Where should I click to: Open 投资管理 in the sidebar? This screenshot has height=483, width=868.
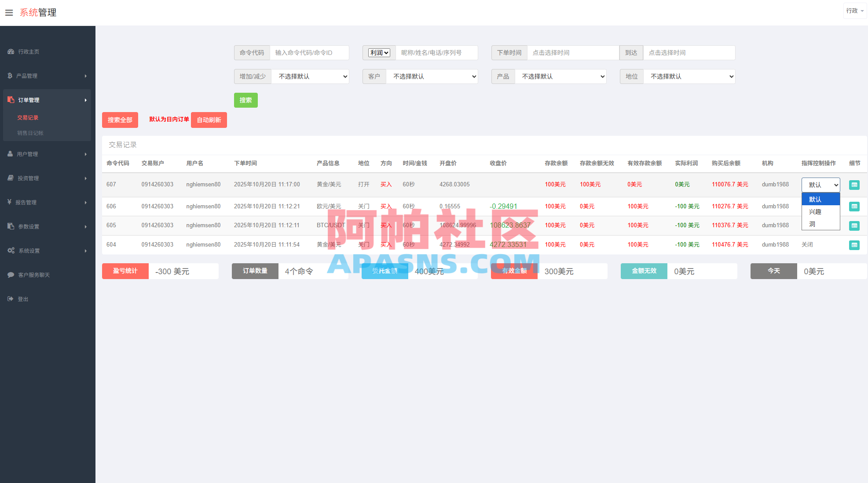pos(28,178)
